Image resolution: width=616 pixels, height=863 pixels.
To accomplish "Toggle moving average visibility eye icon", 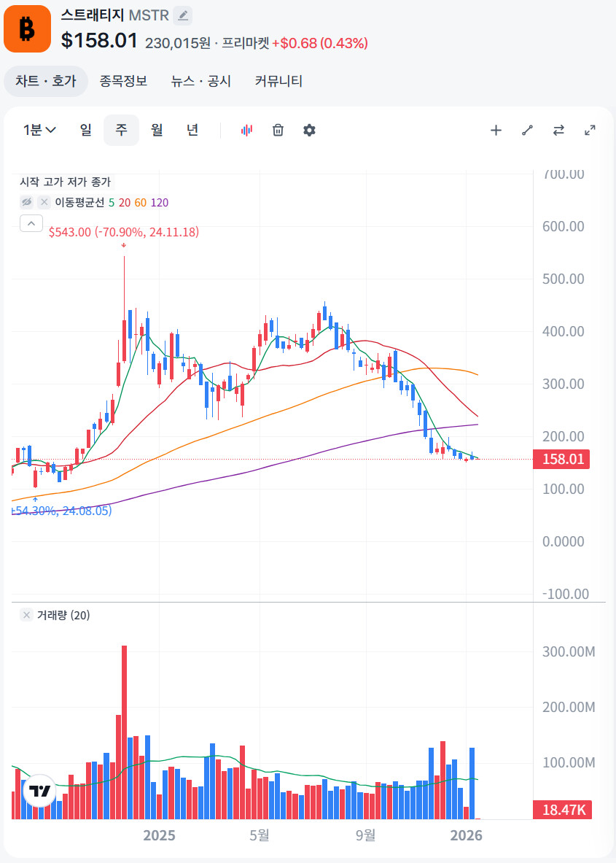I will click(26, 202).
